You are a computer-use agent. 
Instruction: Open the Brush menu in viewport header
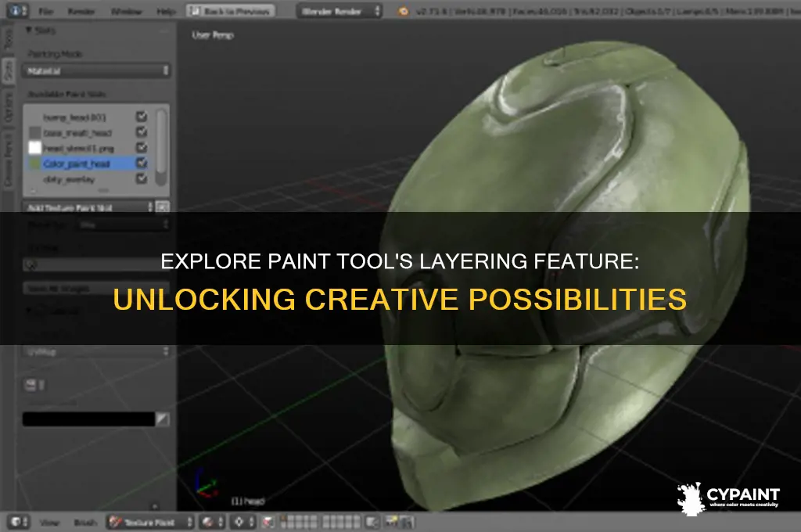pos(85,523)
